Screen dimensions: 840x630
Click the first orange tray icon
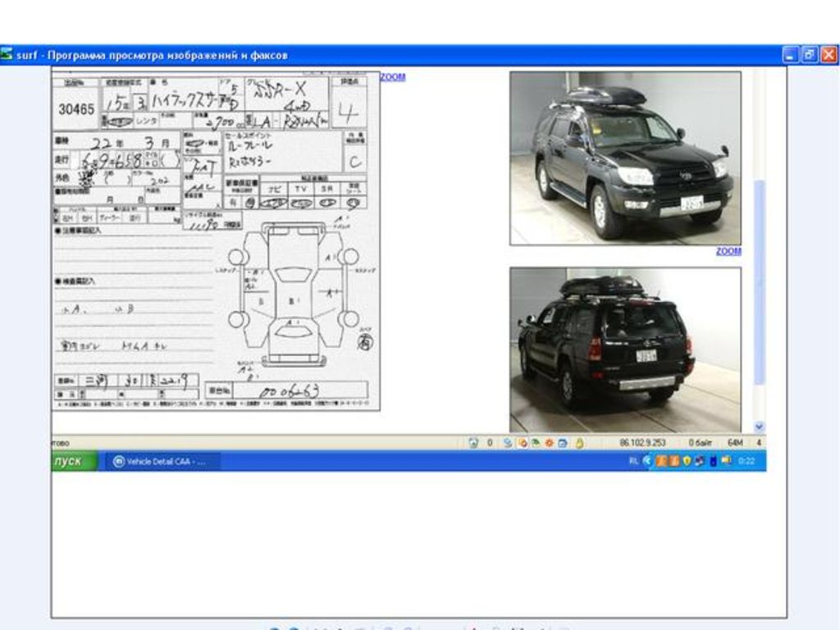point(662,461)
